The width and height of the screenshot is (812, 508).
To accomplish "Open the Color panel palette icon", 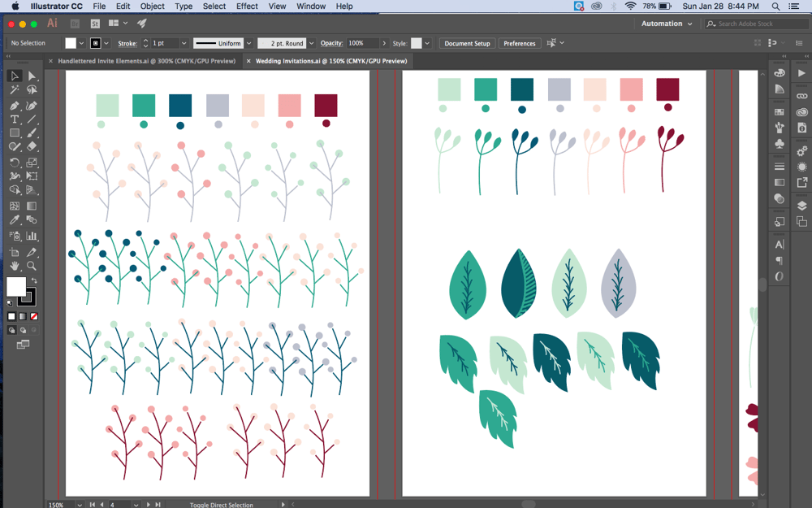I will tap(779, 73).
